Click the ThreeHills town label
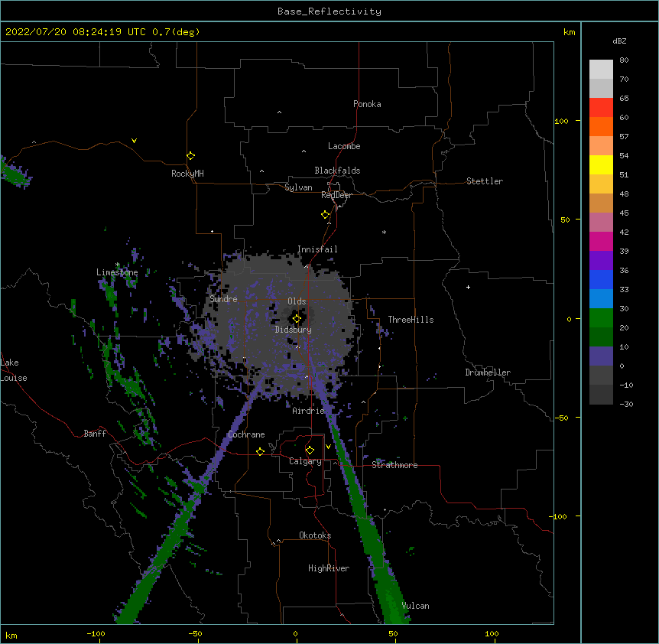 [x=411, y=320]
